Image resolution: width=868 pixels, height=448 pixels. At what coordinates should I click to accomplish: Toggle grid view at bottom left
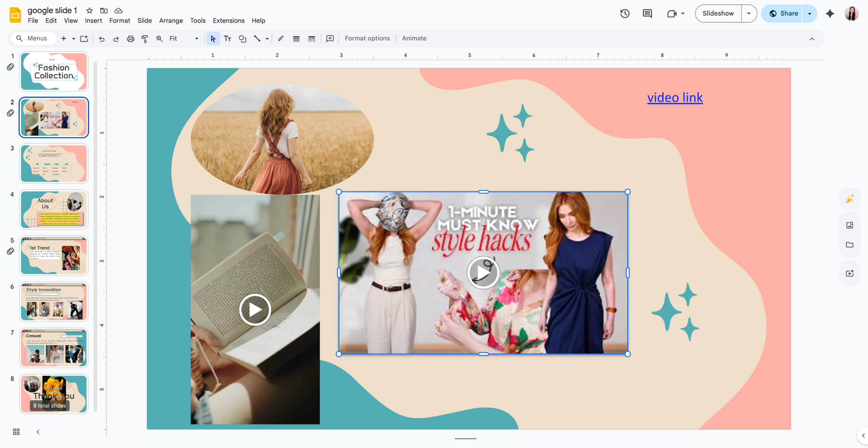pos(16,432)
